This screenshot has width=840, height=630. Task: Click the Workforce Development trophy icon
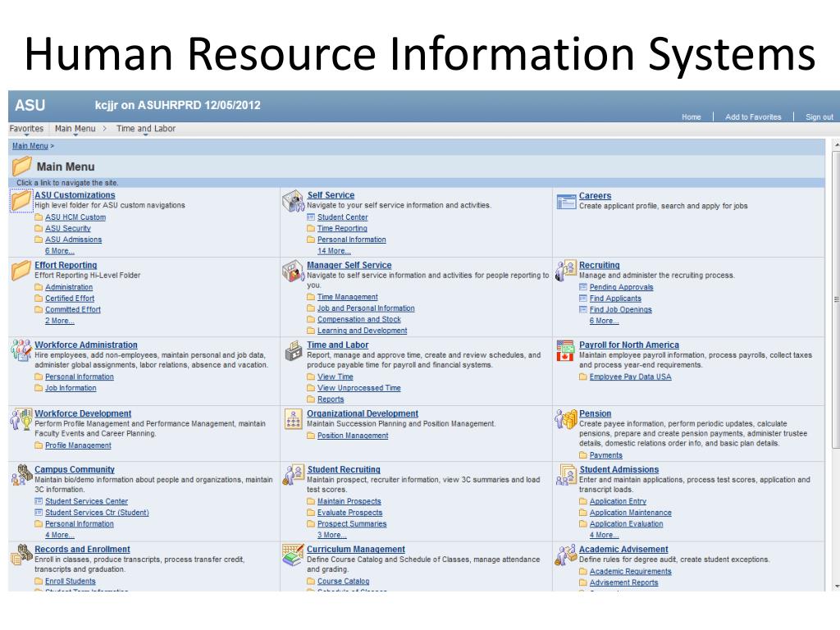tap(21, 419)
